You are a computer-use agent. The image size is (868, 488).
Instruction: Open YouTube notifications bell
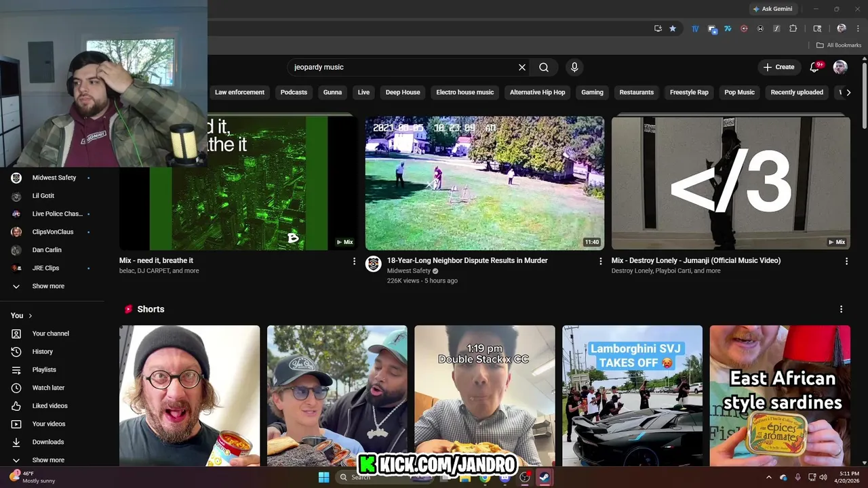tap(815, 67)
